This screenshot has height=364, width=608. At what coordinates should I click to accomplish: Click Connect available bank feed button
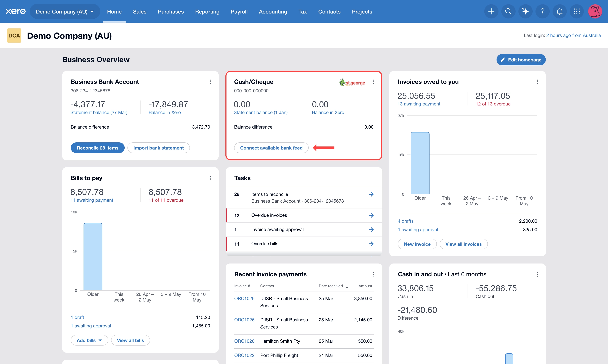click(x=271, y=148)
